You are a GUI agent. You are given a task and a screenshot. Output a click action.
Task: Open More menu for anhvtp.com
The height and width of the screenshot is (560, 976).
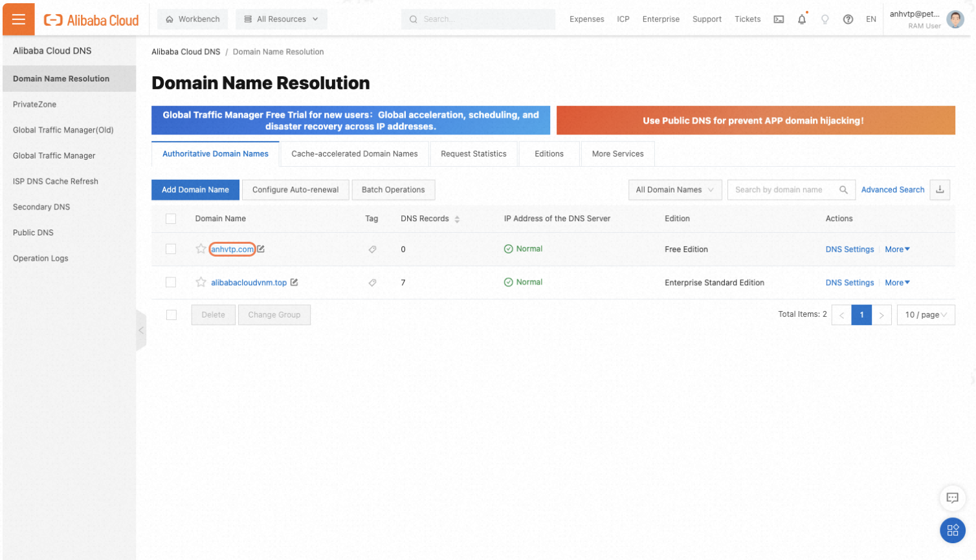(x=897, y=249)
